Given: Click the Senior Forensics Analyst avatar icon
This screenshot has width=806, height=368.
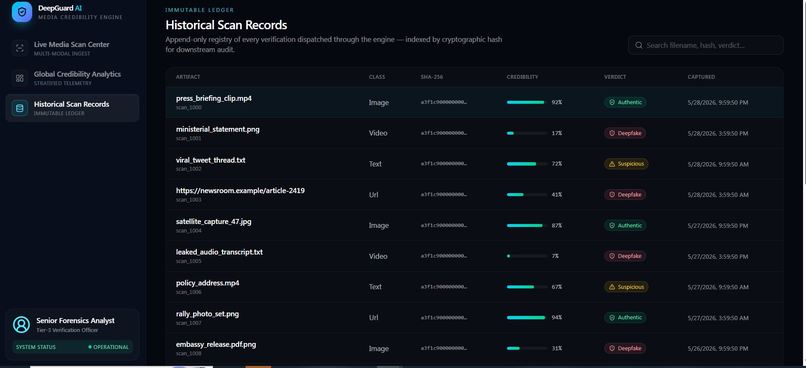Looking at the screenshot, I should click(x=22, y=325).
